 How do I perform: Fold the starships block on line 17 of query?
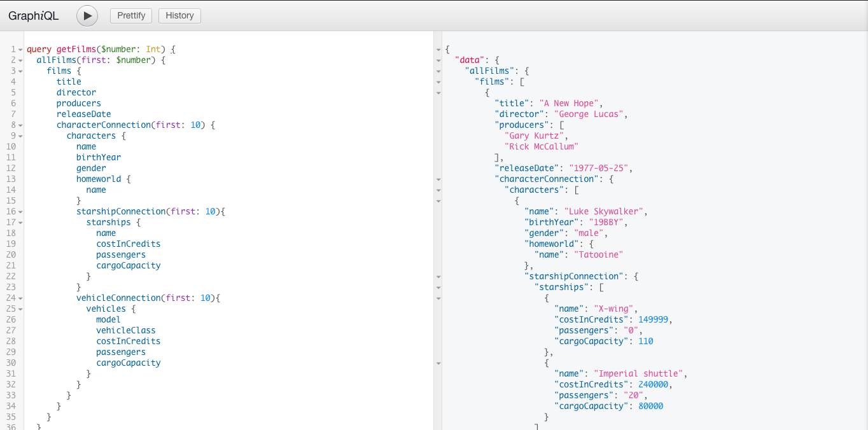[x=20, y=222]
